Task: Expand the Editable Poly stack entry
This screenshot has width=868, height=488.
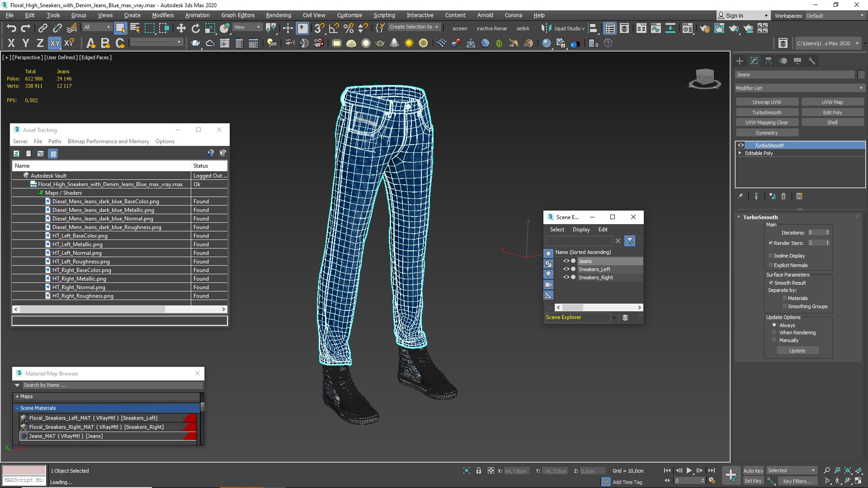Action: (x=740, y=153)
